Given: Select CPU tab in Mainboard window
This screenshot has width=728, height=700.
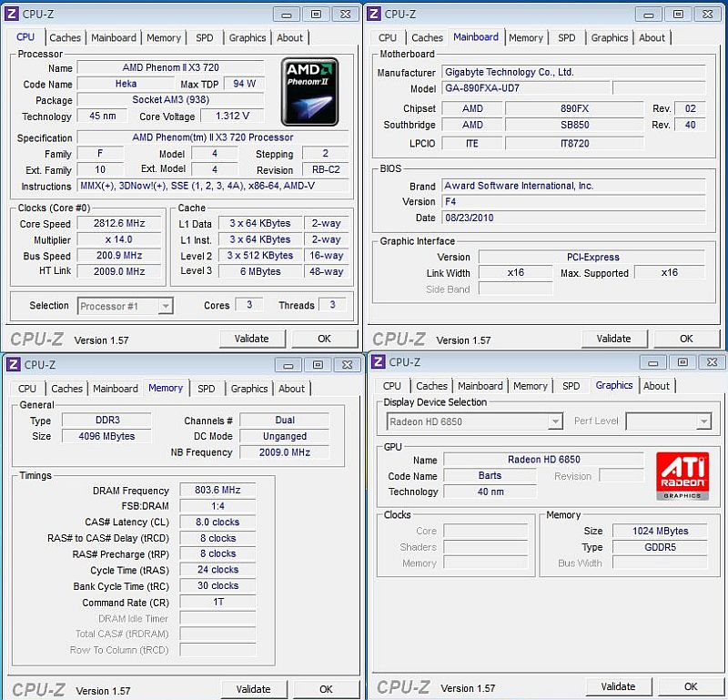Looking at the screenshot, I should [388, 37].
